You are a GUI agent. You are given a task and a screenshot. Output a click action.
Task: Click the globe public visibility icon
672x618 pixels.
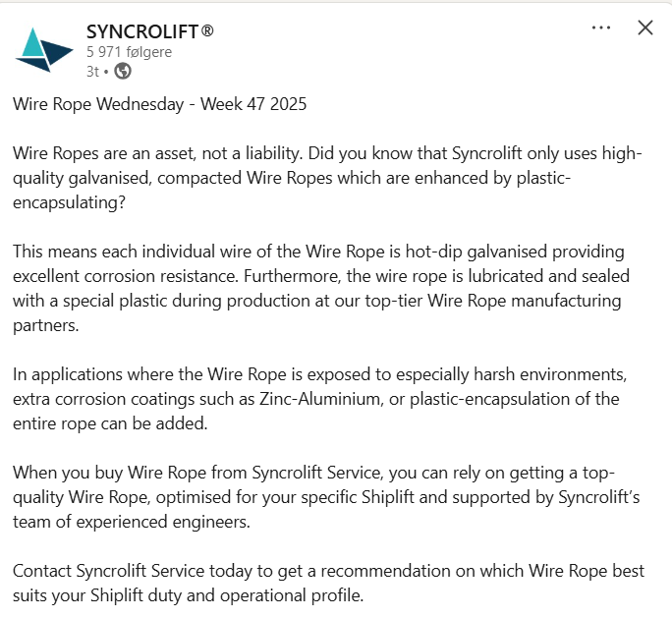click(123, 71)
